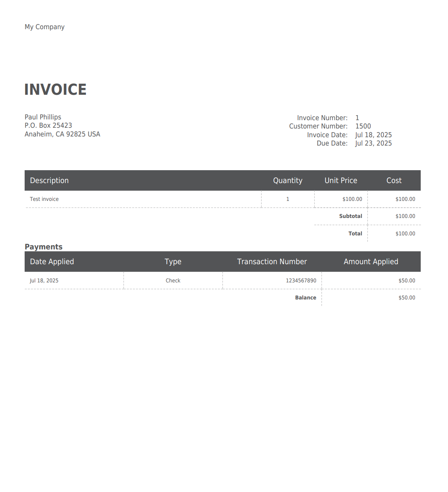
Task: Click the Total amount $100.00
Action: 405,233
